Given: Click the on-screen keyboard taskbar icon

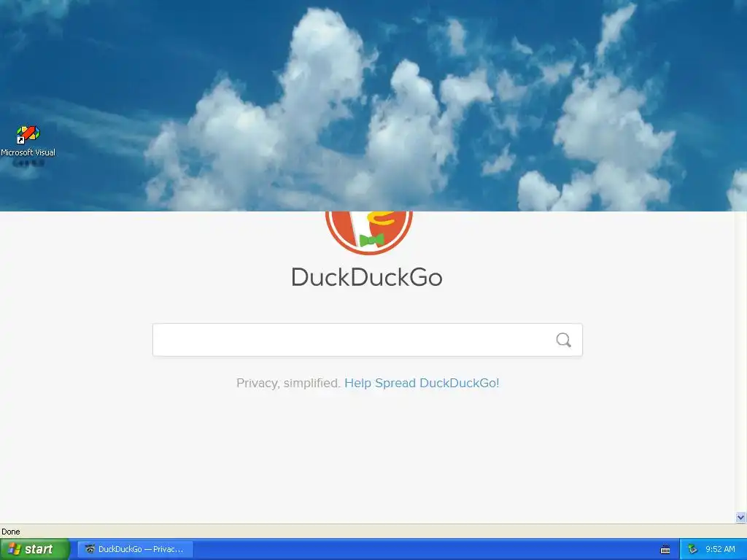Looking at the screenshot, I should coord(665,550).
